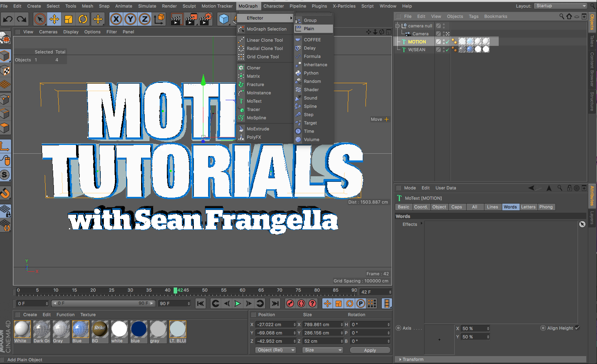Expand the Transform section in Attributes
This screenshot has height=364, width=597.
400,359
